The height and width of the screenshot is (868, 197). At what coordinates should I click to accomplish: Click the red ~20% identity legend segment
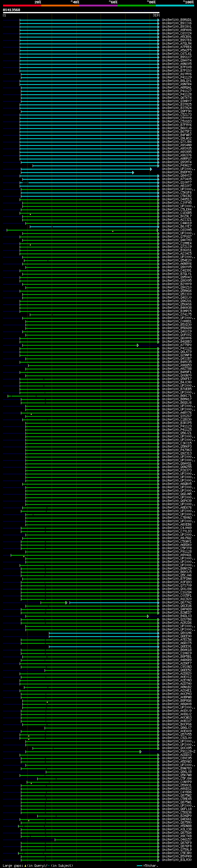[22, 6]
